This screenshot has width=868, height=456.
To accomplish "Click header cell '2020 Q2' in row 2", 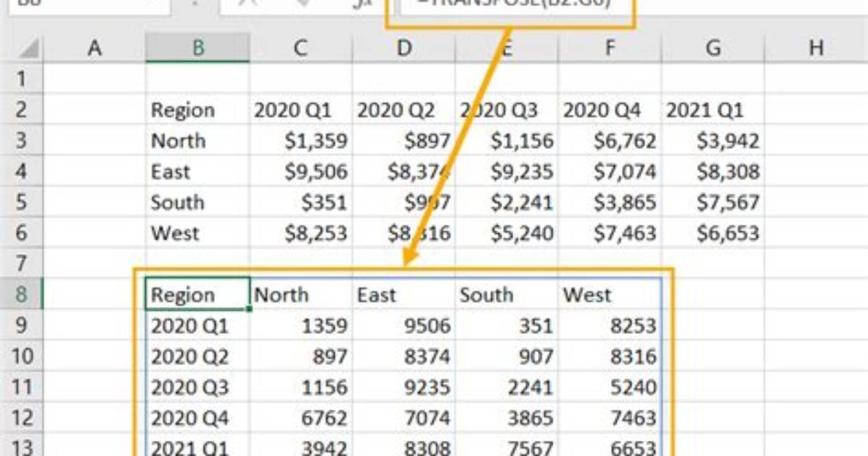I will (x=404, y=110).
